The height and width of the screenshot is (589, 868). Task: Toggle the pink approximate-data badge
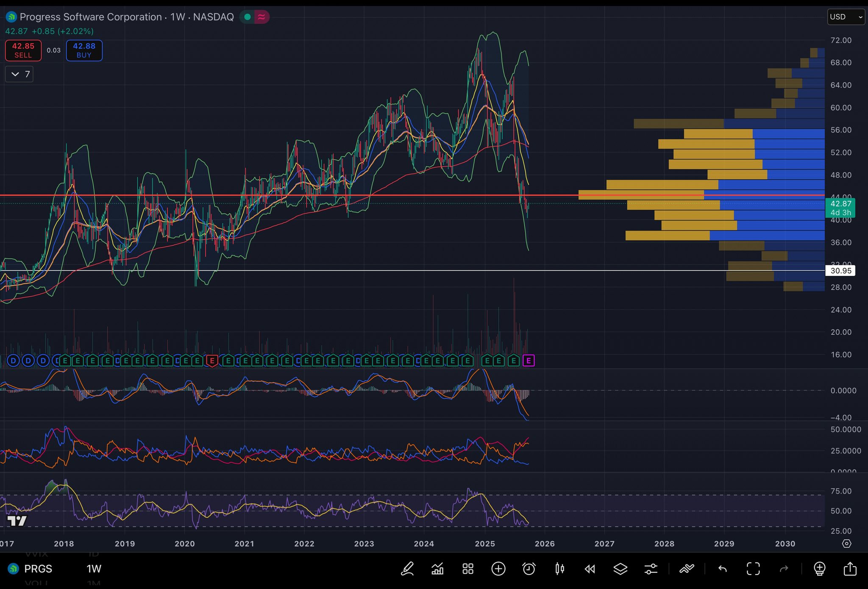262,17
